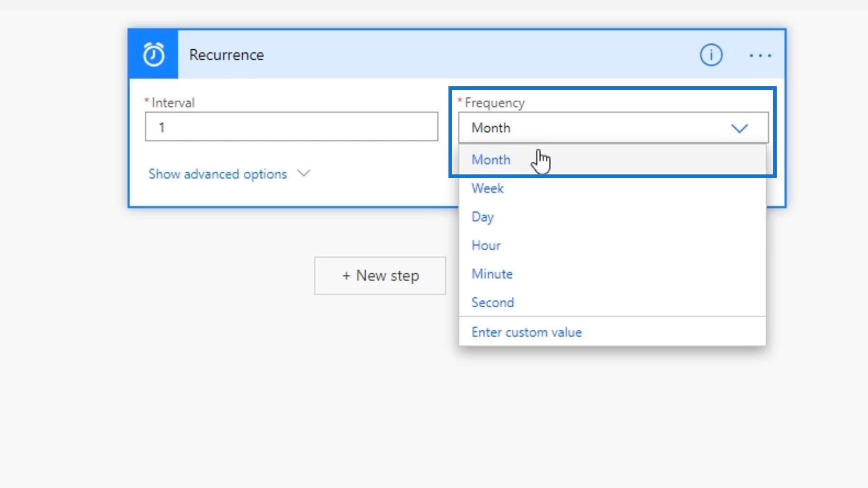Click the Interval input field

291,127
